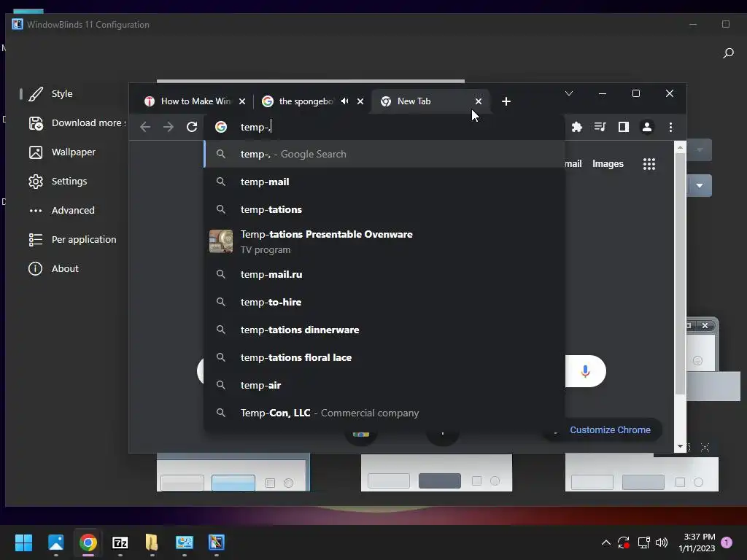
Task: Click Chrome page scrollbar up arrow
Action: (680, 147)
